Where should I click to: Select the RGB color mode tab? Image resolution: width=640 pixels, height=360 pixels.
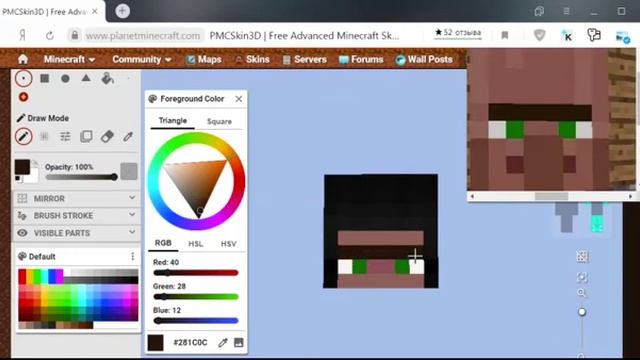163,243
